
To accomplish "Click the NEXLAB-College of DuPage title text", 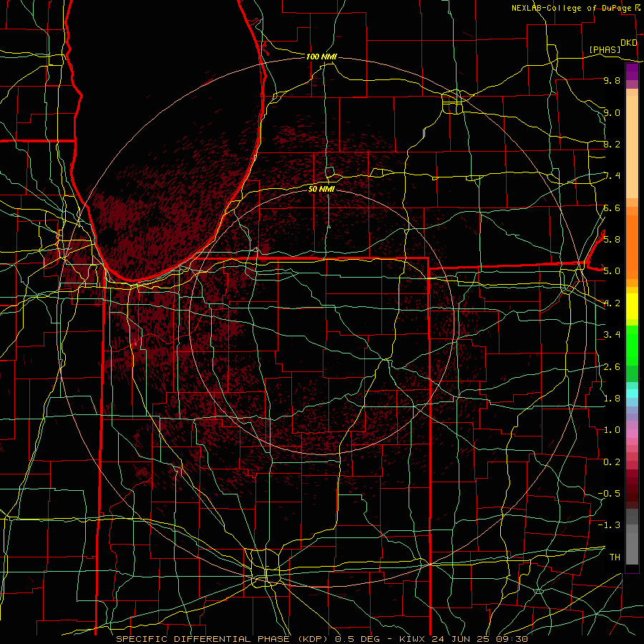I will click(x=572, y=8).
